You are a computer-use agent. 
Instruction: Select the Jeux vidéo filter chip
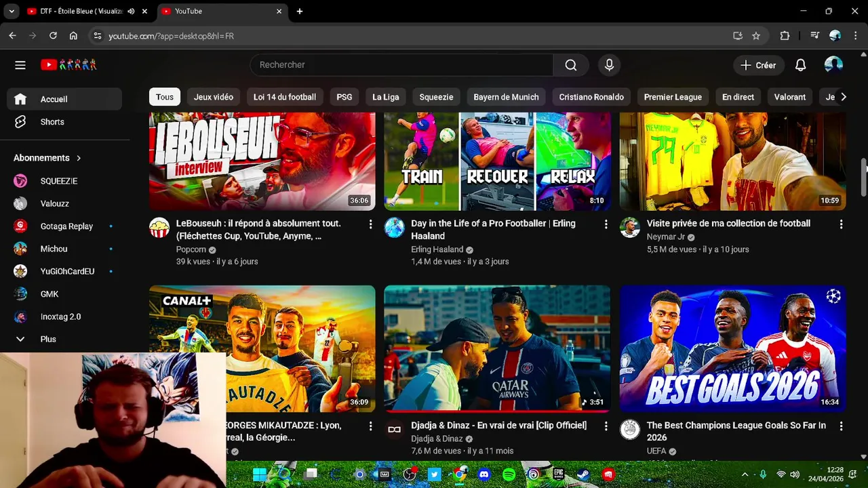214,97
